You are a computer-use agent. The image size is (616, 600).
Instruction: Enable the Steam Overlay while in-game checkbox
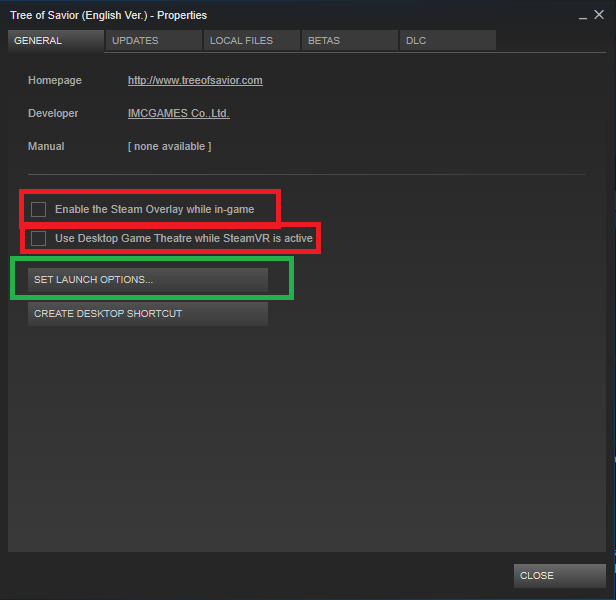coord(39,209)
